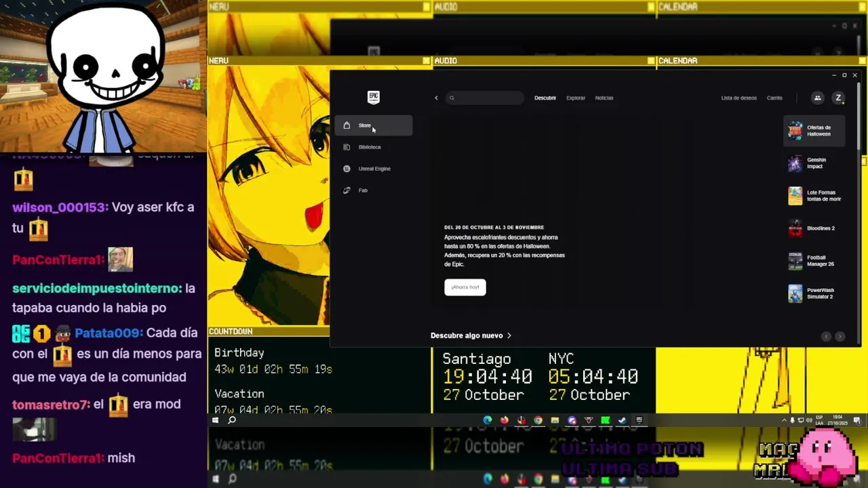Image resolution: width=868 pixels, height=488 pixels.
Task: Open the ESP language indicator
Action: click(x=818, y=420)
